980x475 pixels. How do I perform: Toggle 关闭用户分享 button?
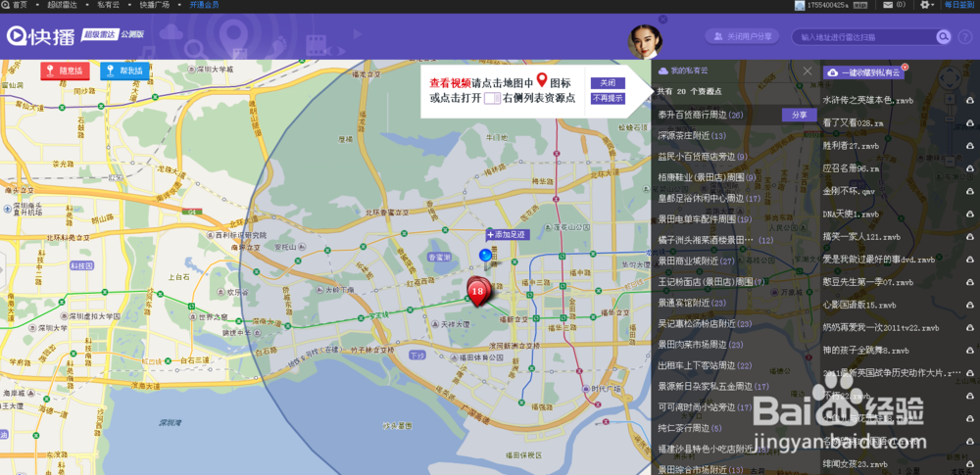(x=742, y=37)
